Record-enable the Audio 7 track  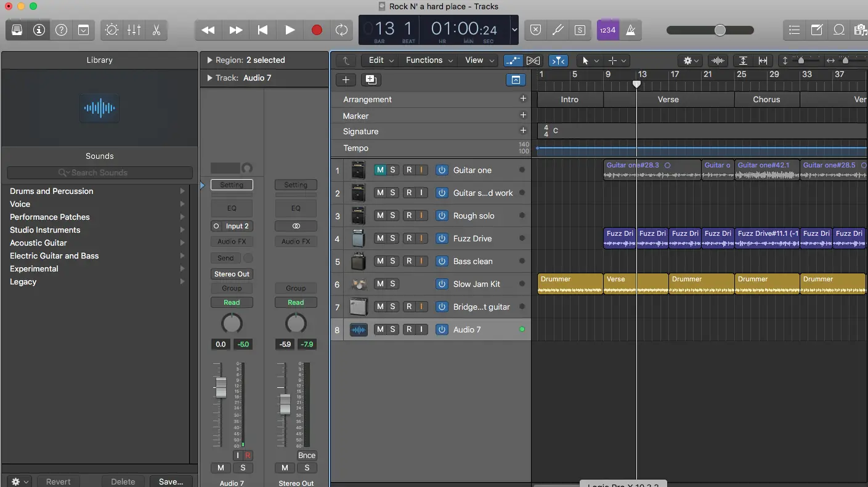(x=408, y=329)
